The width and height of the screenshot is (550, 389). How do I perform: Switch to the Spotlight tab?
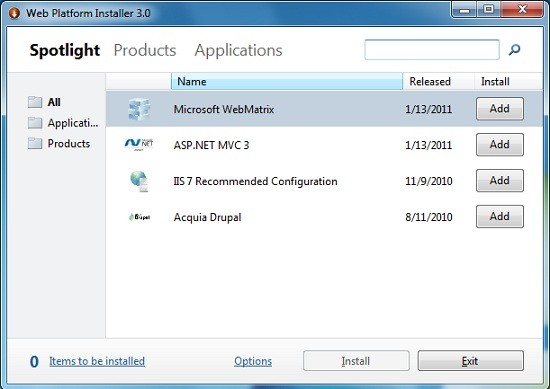pos(65,50)
